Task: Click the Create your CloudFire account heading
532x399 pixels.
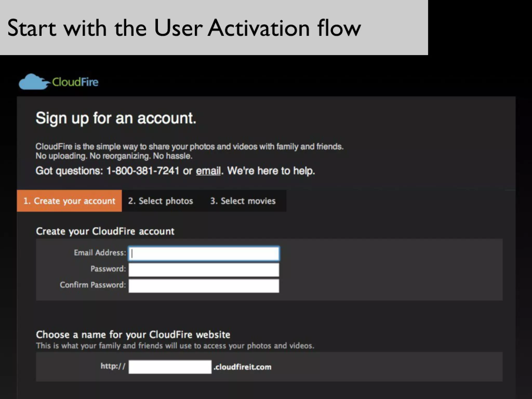Action: pos(105,231)
